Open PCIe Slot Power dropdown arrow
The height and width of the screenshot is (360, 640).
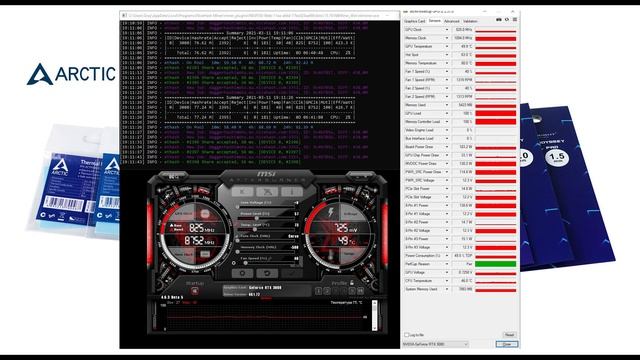447,189
